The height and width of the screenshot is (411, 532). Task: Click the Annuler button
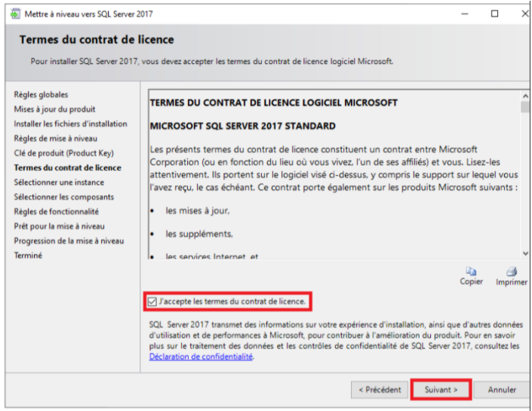click(x=502, y=390)
